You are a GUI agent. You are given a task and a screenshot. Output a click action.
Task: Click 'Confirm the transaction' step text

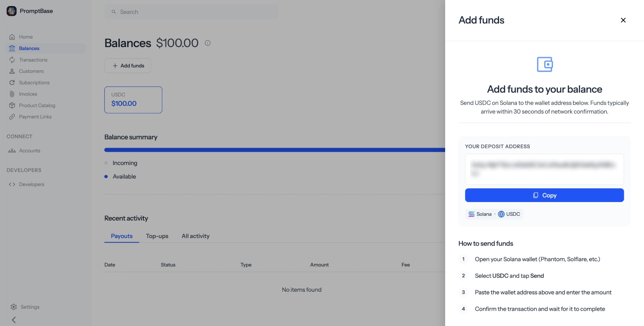[540, 309]
